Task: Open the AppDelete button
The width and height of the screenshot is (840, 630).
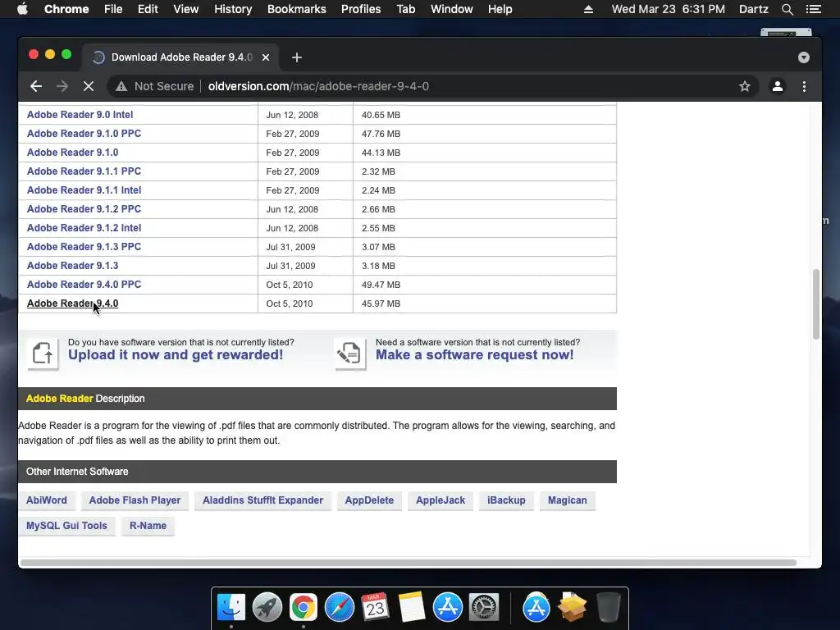Action: (369, 500)
